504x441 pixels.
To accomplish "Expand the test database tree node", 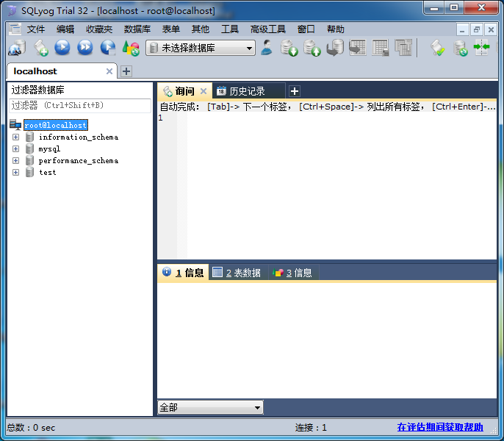I will tap(15, 172).
